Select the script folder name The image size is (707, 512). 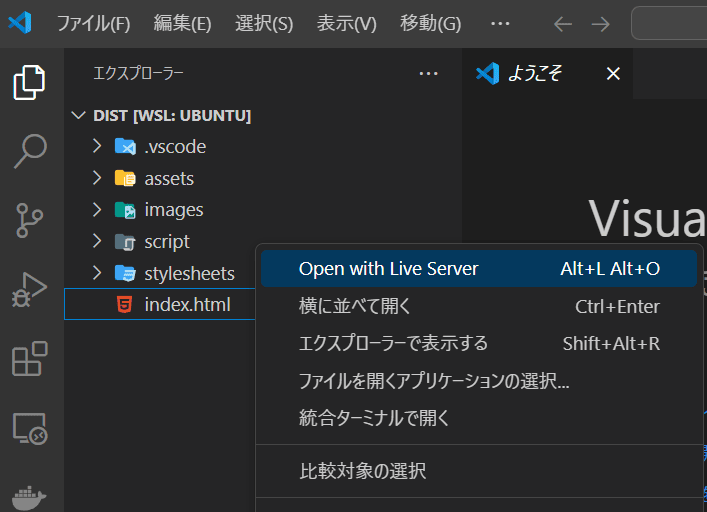[167, 242]
